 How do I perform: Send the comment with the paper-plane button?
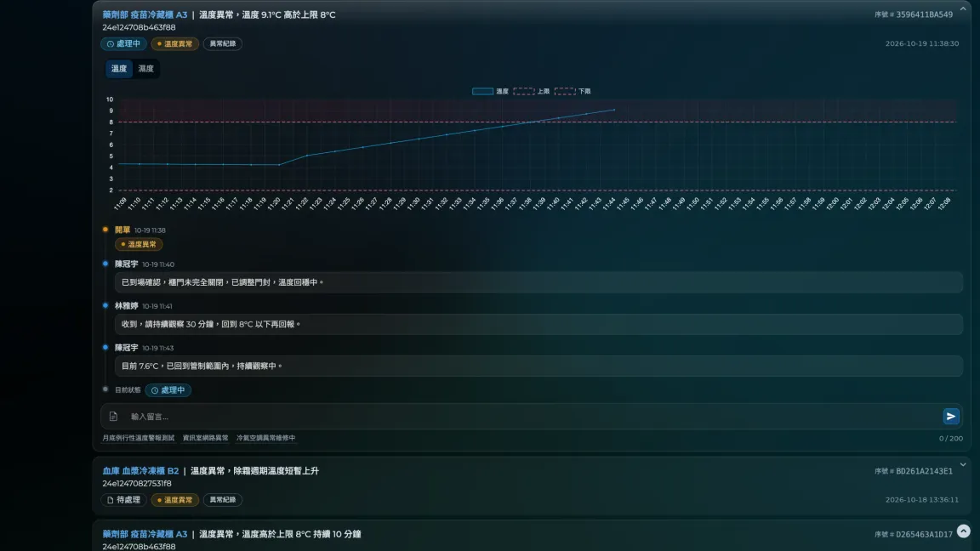coord(950,416)
